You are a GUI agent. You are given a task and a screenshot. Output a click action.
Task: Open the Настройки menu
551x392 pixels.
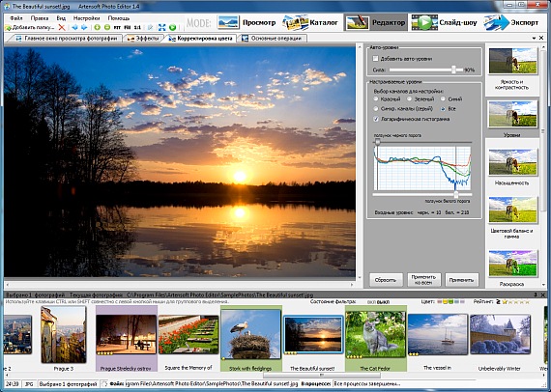coord(86,18)
